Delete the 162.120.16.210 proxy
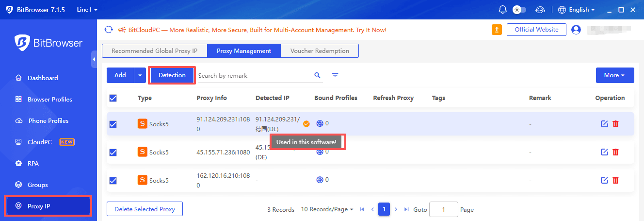Viewport: 644px width, 221px height. click(616, 180)
